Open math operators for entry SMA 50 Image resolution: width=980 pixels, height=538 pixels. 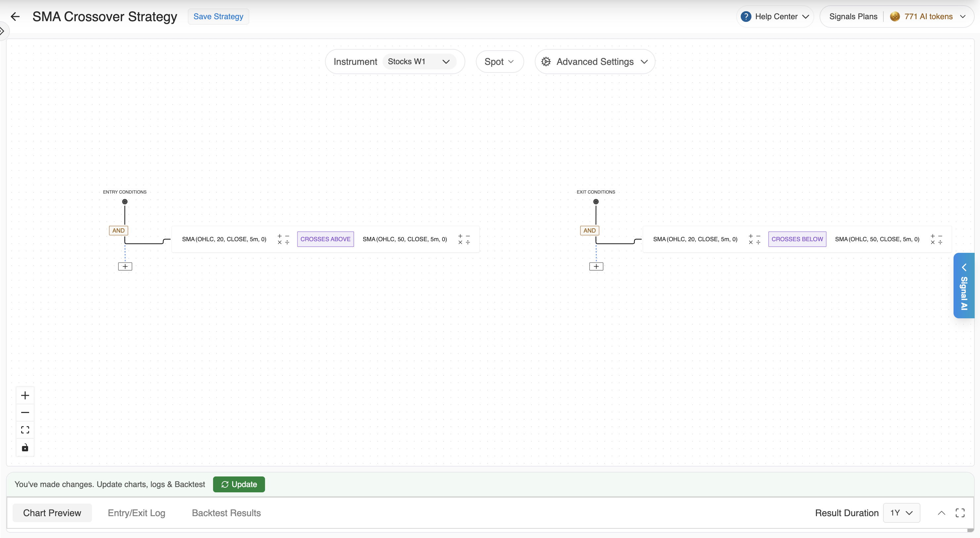click(464, 239)
